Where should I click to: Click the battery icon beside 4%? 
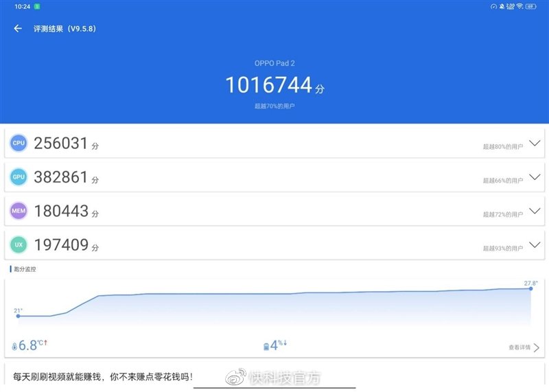pyautogui.click(x=266, y=347)
